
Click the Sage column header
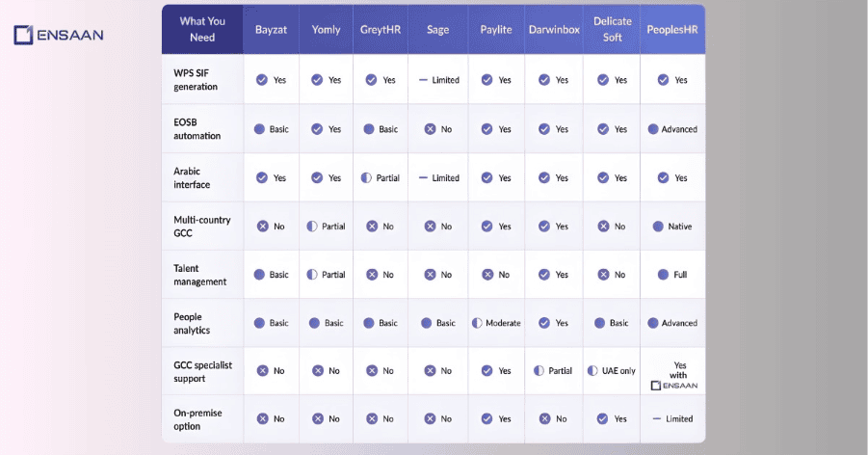pyautogui.click(x=437, y=30)
